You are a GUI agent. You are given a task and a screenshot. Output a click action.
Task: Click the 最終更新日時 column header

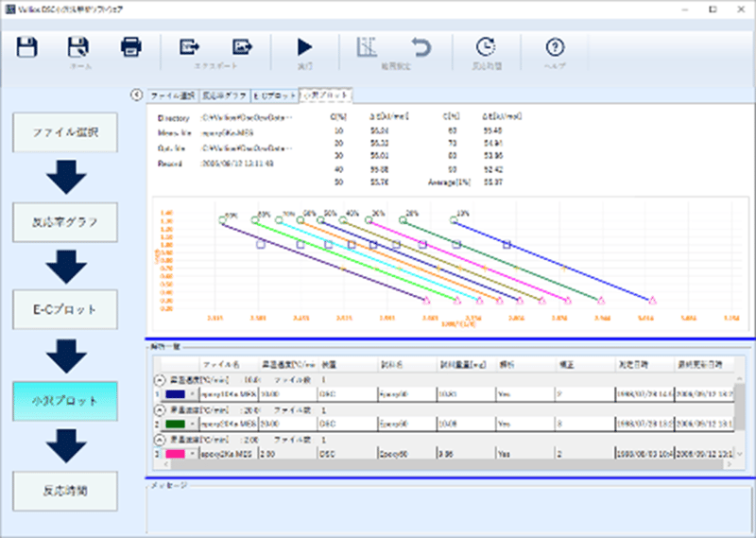[704, 365]
